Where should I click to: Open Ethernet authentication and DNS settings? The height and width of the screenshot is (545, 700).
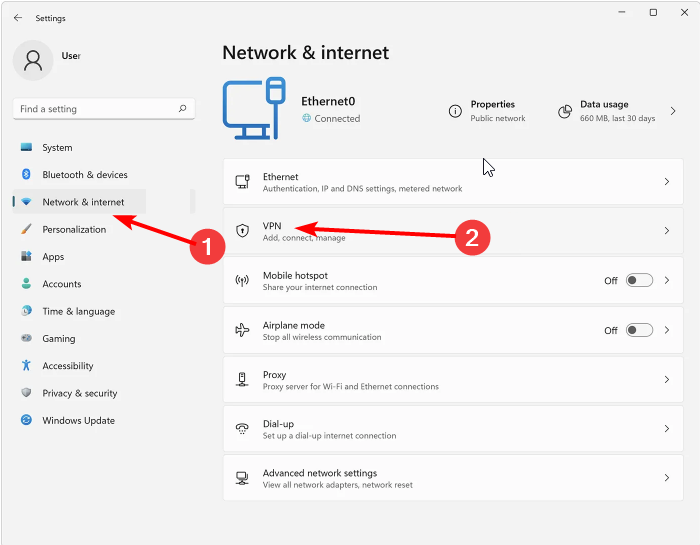[x=453, y=182]
